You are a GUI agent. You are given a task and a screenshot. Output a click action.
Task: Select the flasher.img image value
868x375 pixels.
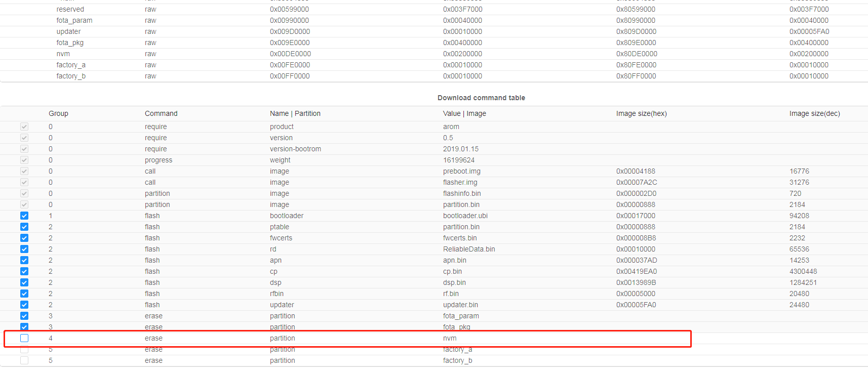(460, 182)
